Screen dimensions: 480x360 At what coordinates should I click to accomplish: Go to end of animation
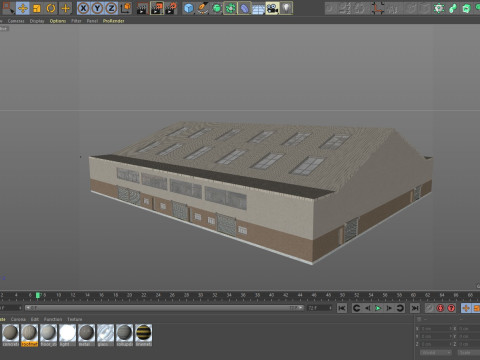tap(415, 308)
